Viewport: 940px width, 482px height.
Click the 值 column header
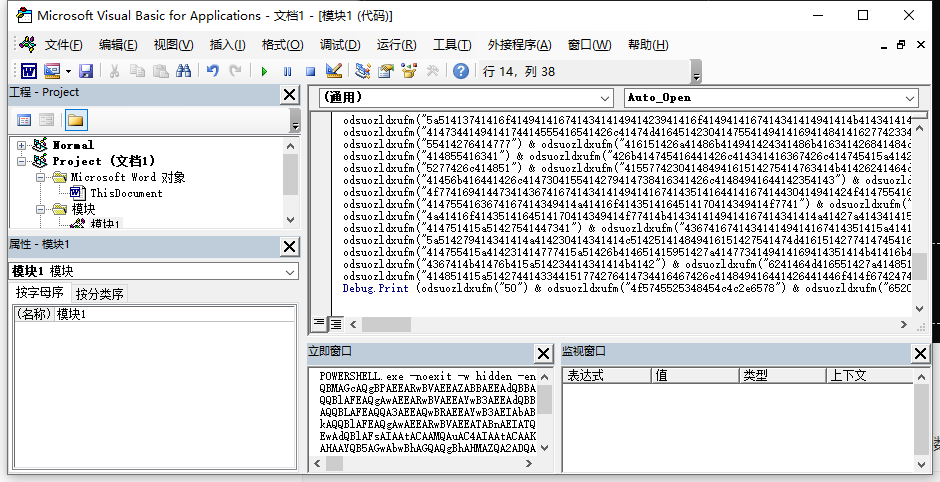point(695,376)
